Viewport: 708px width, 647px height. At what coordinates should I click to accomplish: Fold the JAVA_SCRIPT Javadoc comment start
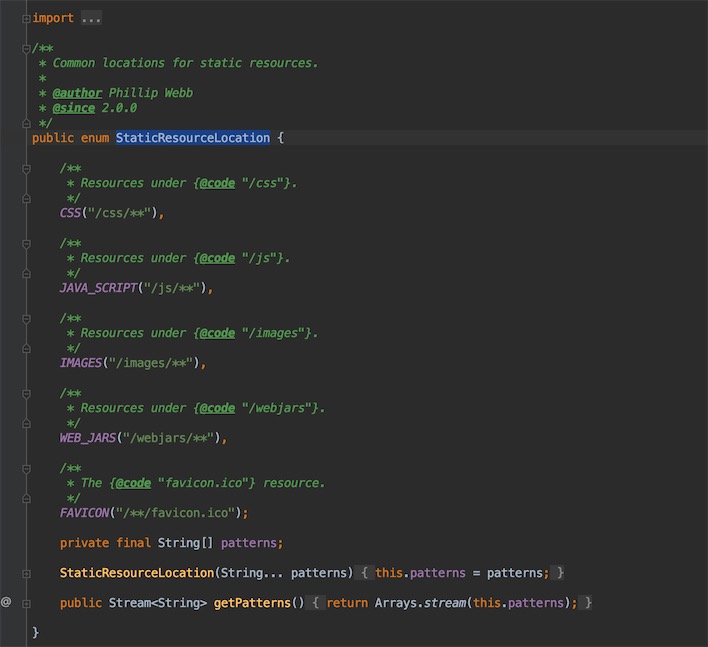(26, 244)
